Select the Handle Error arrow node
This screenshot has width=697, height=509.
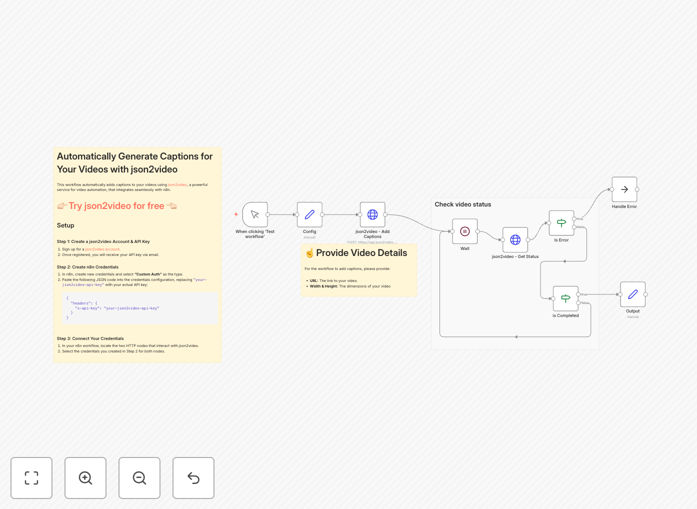(x=625, y=189)
